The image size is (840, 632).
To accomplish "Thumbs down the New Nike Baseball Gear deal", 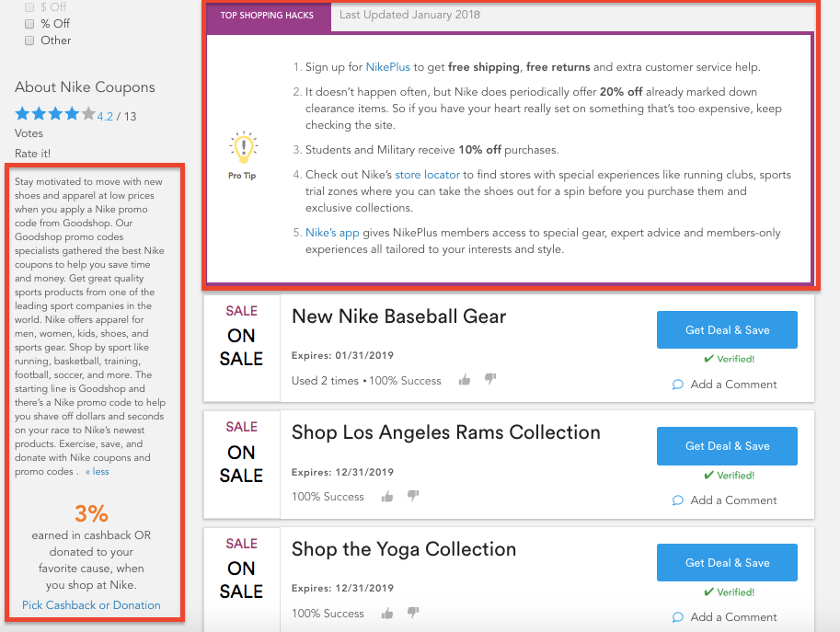I will tap(490, 379).
